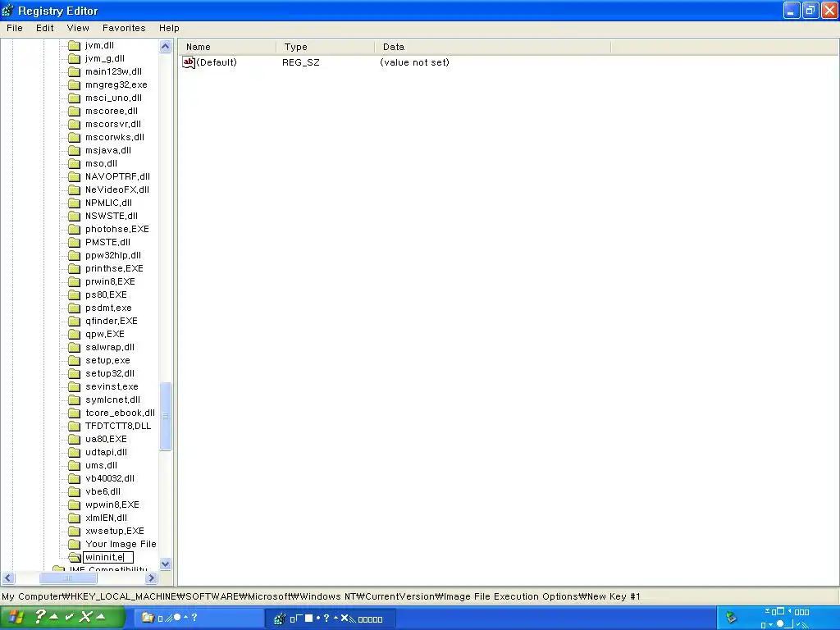Select the salwrap.dll key
840x630 pixels.
(110, 347)
